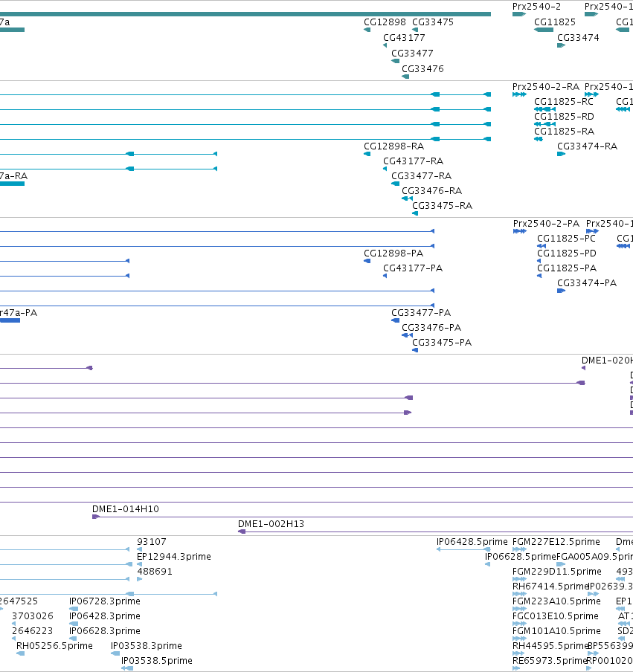633x672 pixels.
Task: Open the RH05256.5prime EST label
Action: [x=54, y=646]
